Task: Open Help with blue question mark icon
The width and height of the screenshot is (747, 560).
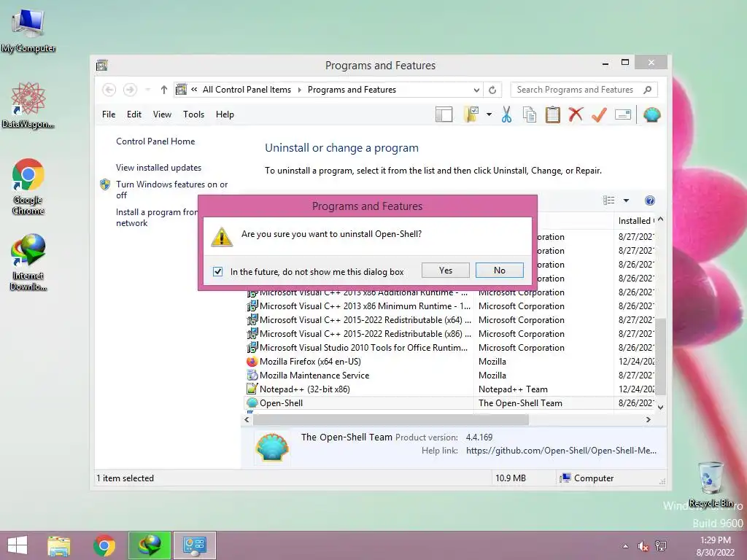Action: click(x=650, y=201)
